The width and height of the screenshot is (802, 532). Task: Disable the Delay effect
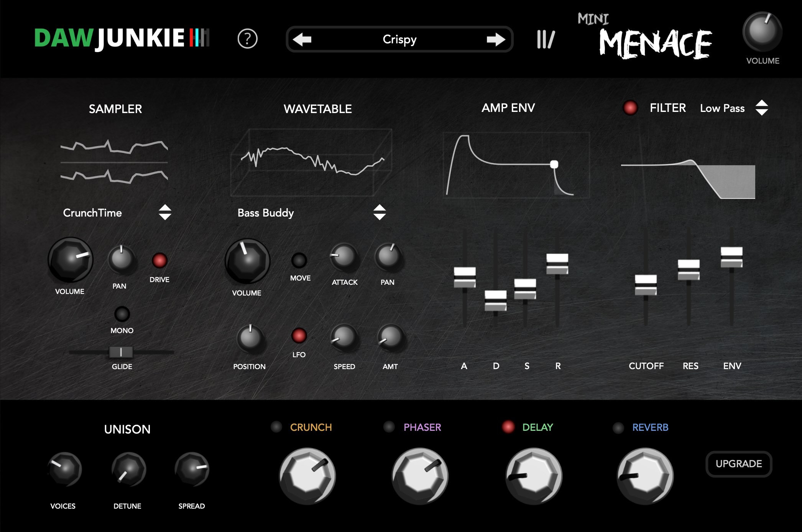[508, 427]
